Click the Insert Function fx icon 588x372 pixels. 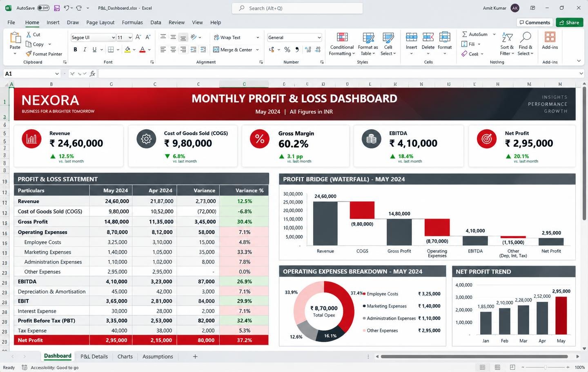pyautogui.click(x=93, y=73)
